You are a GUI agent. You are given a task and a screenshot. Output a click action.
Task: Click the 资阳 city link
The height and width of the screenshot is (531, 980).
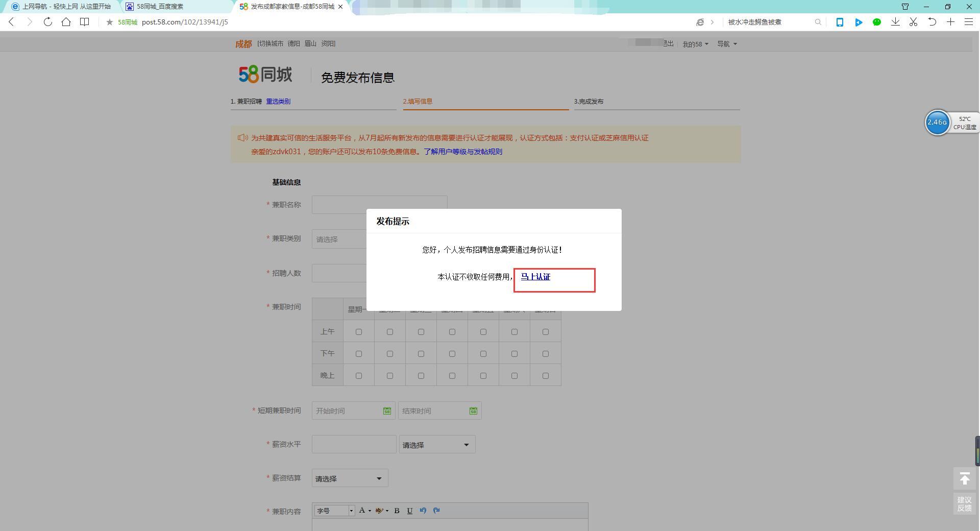[327, 44]
